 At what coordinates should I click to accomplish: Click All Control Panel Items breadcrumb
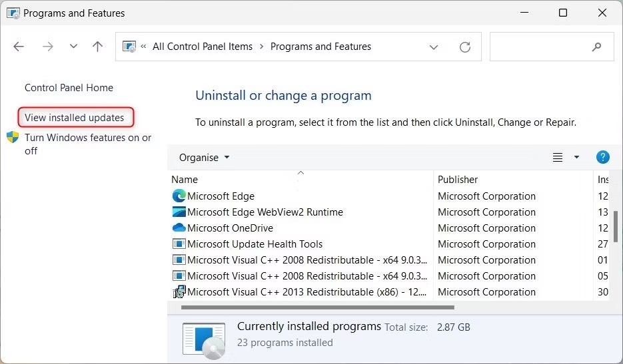[203, 47]
